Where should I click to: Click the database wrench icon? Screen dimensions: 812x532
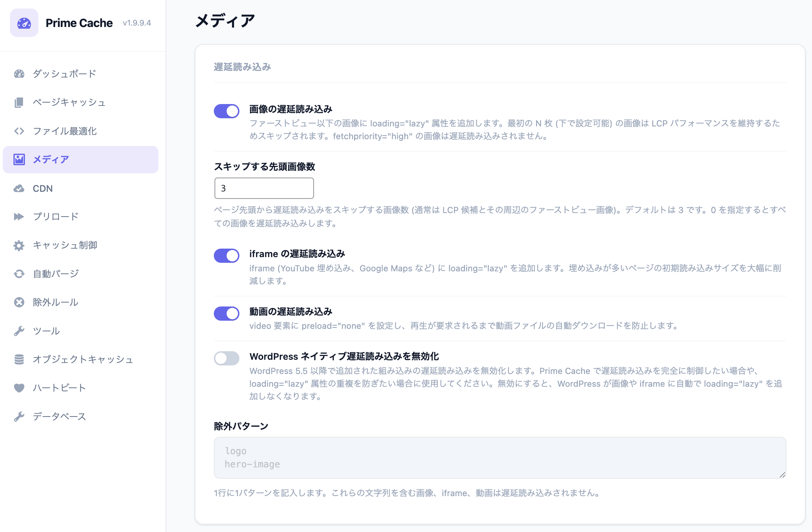coord(19,417)
